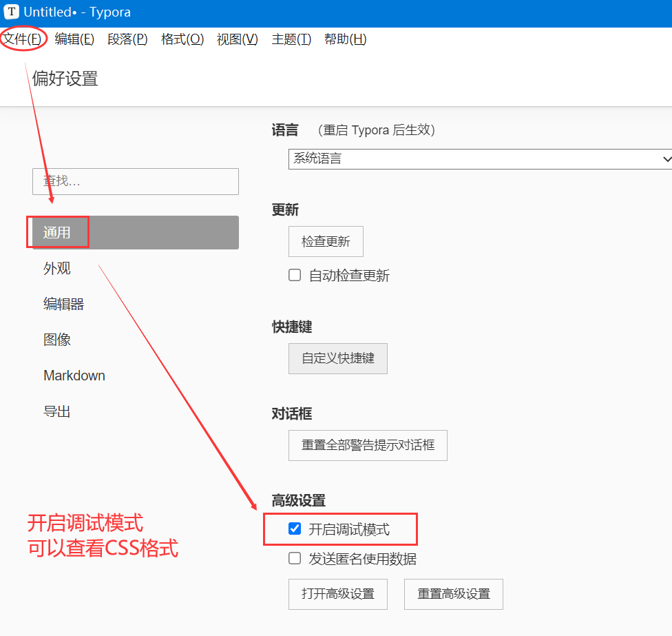Image resolution: width=672 pixels, height=636 pixels.
Task: Enable 发送匿名使用数据 checkbox
Action: click(295, 558)
